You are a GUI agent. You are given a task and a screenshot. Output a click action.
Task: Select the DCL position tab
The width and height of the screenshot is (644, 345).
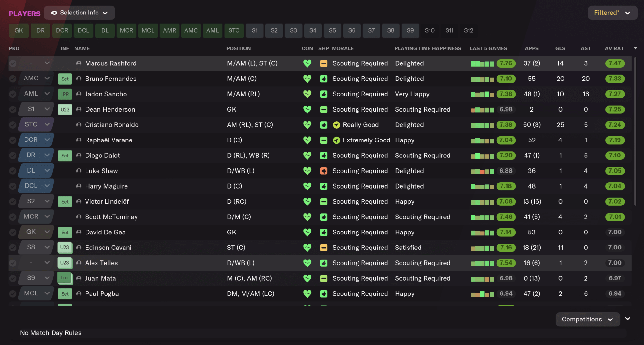[x=84, y=31]
